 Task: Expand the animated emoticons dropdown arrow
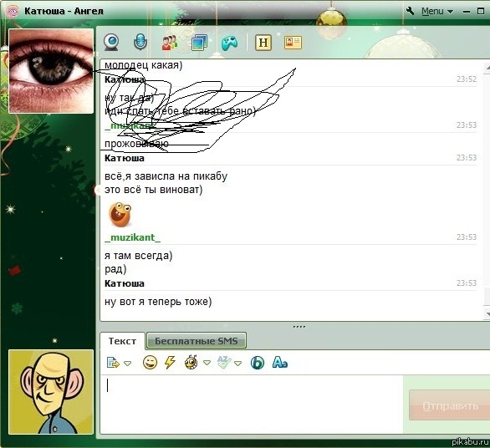pyautogui.click(x=207, y=363)
